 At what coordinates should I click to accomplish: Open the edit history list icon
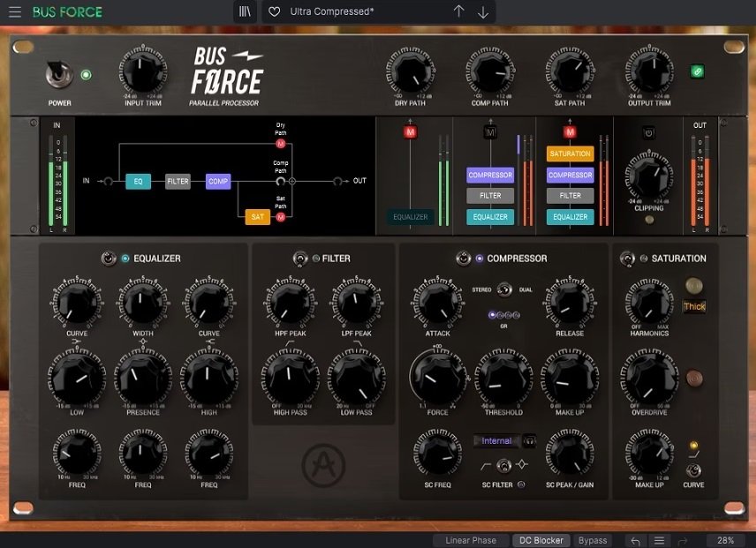click(x=659, y=541)
